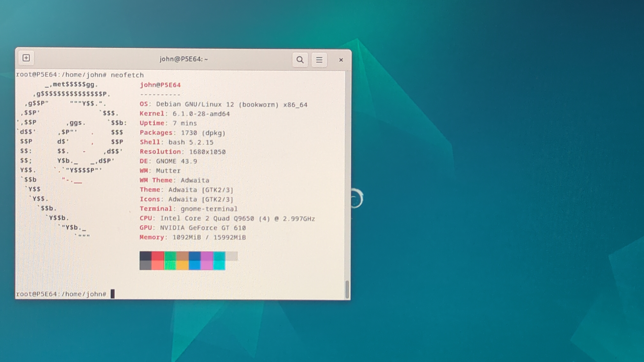Click the DE value GNOME 43.9
Screen dimensions: 644x362
[176, 161]
